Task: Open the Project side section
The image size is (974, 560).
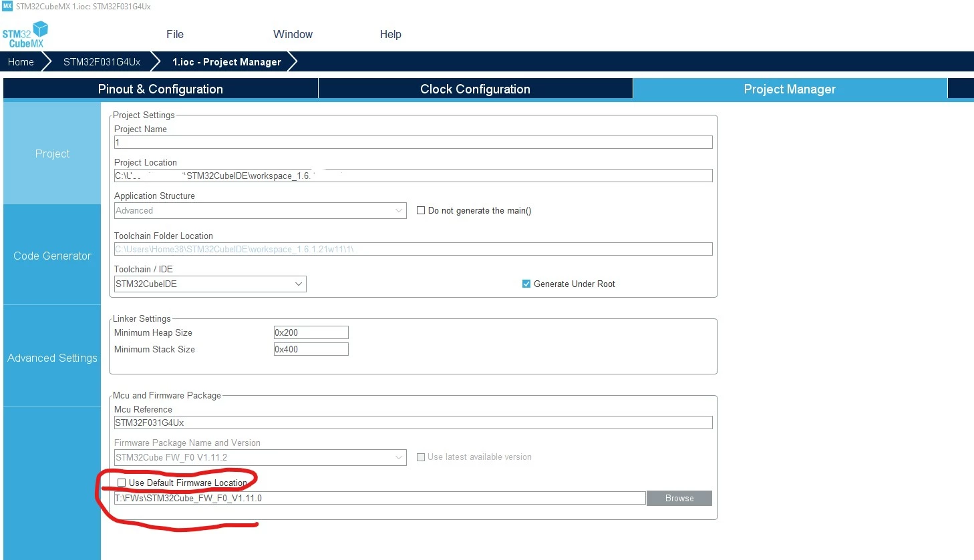Action: coord(52,154)
